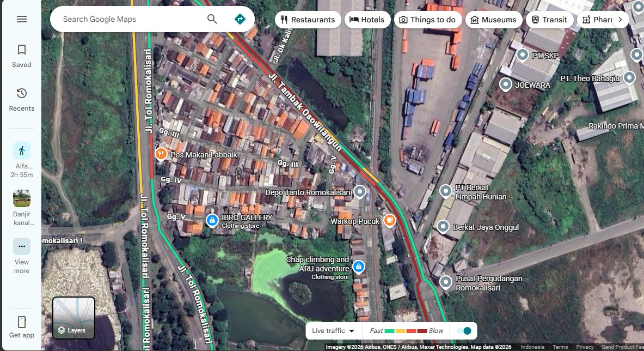Click the Depo Tanto Romokalisari label

tap(308, 192)
